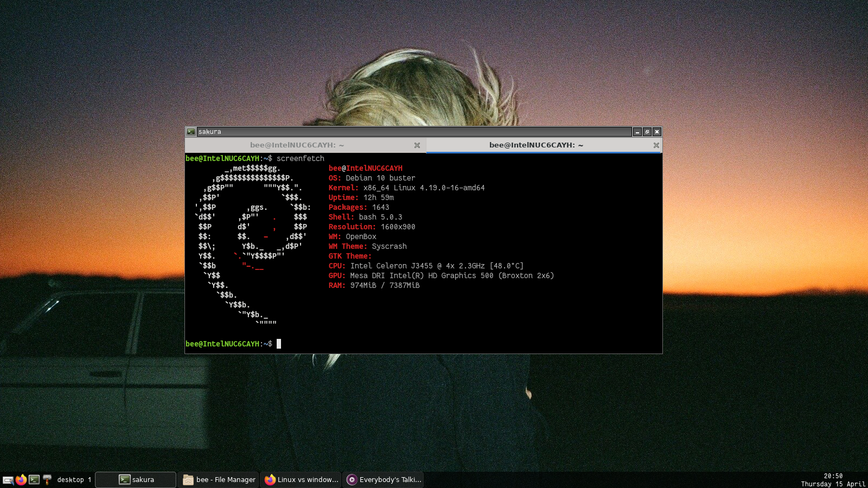This screenshot has height=488, width=868.
Task: Click the rocket launcher icon in taskbar
Action: pyautogui.click(x=47, y=480)
